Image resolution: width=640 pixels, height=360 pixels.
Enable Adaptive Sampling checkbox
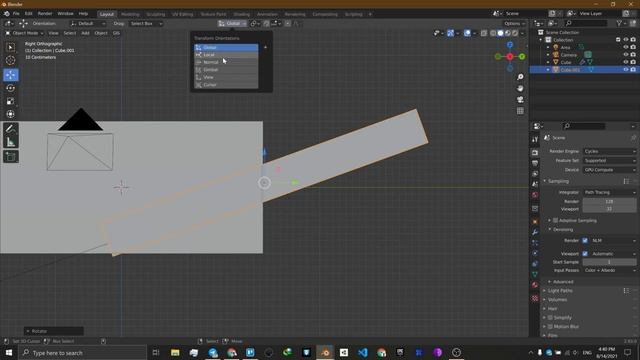(x=556, y=220)
